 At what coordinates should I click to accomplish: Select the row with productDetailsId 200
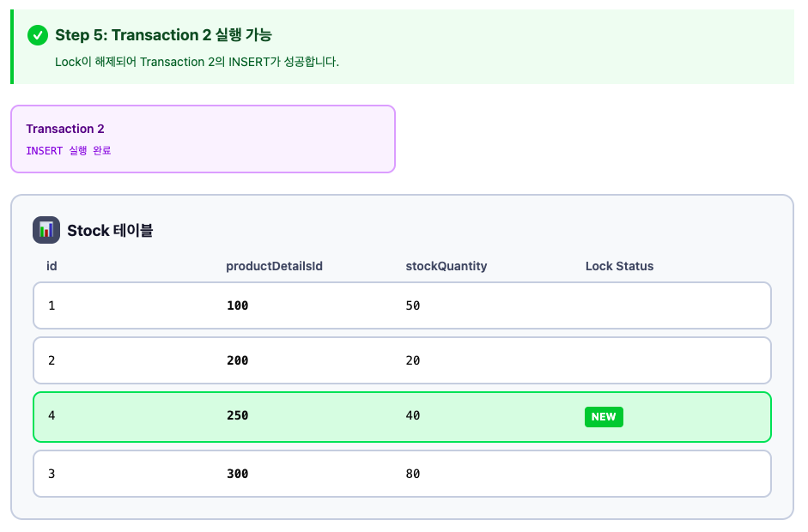[x=402, y=360]
